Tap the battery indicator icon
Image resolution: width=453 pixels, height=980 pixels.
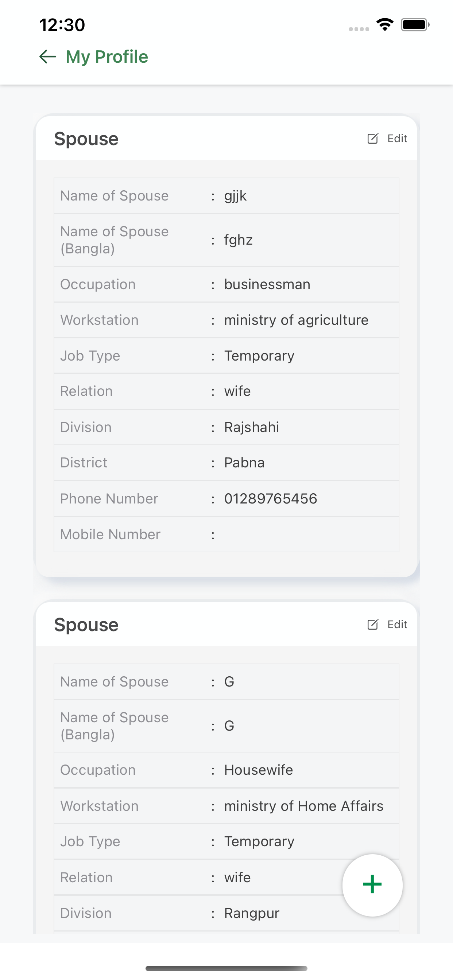coord(415,25)
